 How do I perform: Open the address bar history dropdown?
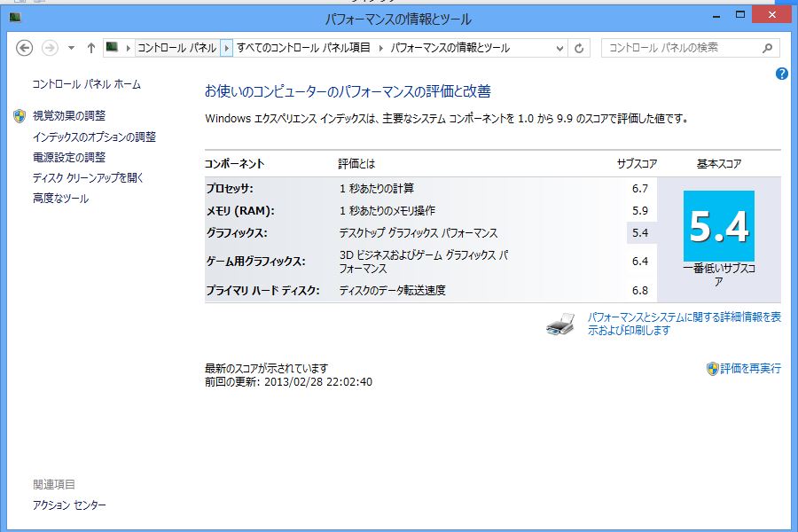point(559,49)
